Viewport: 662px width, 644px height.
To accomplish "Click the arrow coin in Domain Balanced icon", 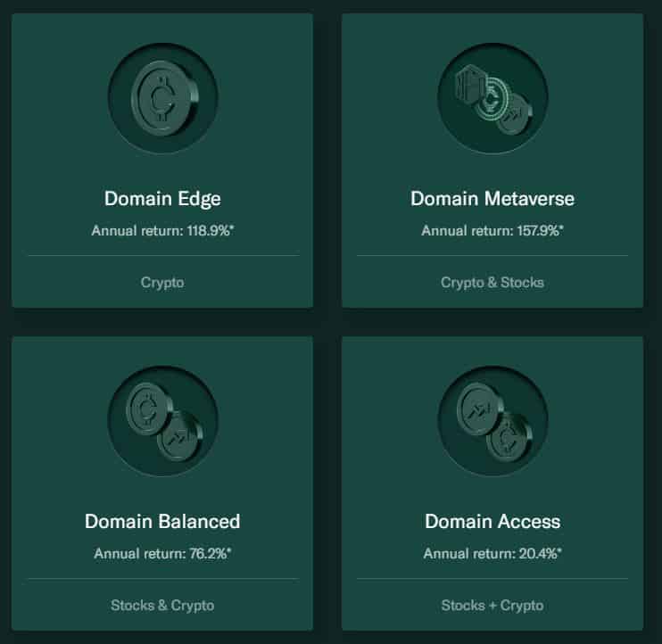I will [x=180, y=438].
